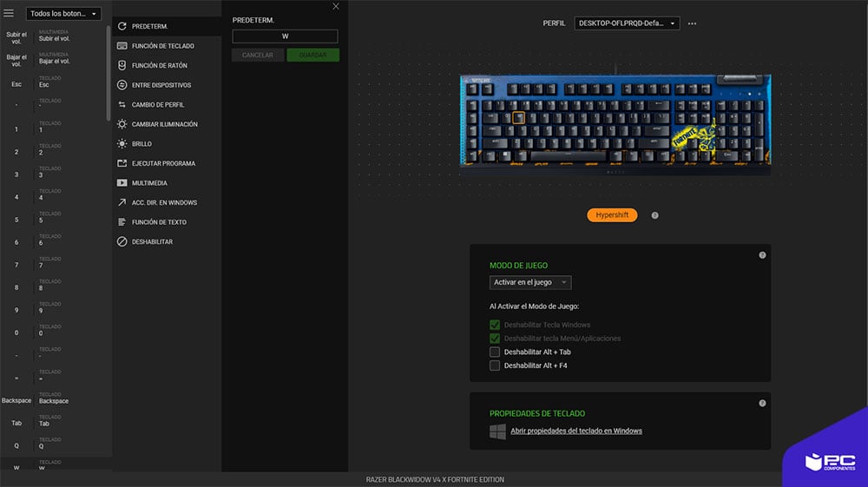Close the Predeterm. panel with X
The width and height of the screenshot is (868, 487).
tap(336, 7)
